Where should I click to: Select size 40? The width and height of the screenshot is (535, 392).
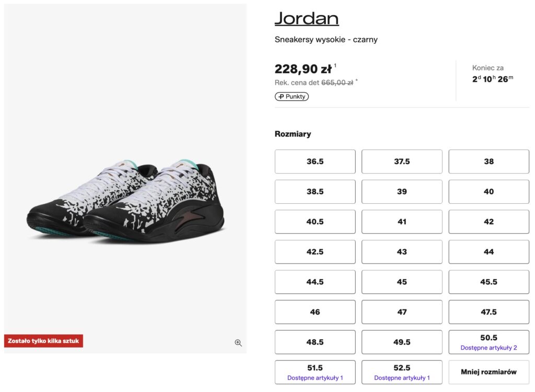point(489,192)
